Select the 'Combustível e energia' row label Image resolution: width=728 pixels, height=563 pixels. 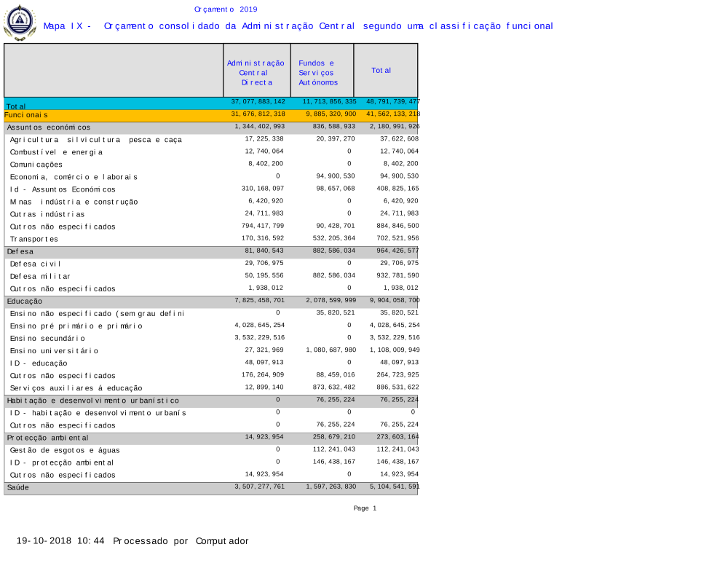[56, 152]
